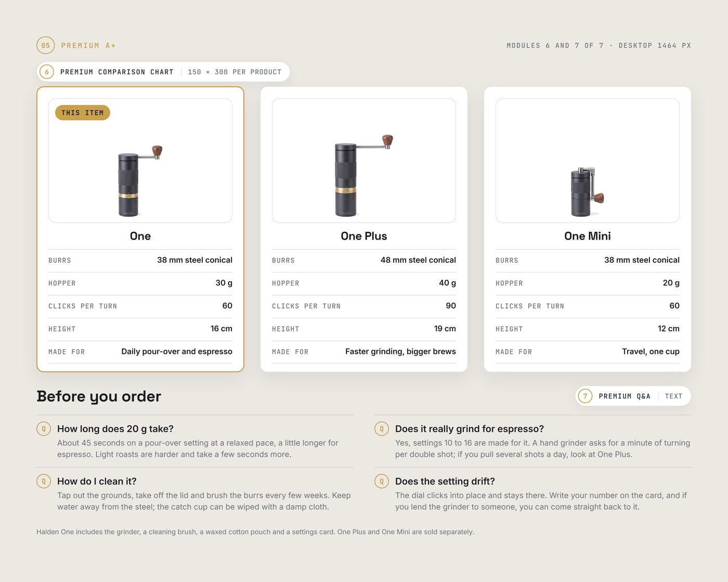This screenshot has width=728, height=582.
Task: Click the Q icon beside 'Does it really grind for espresso?'
Action: click(x=382, y=429)
